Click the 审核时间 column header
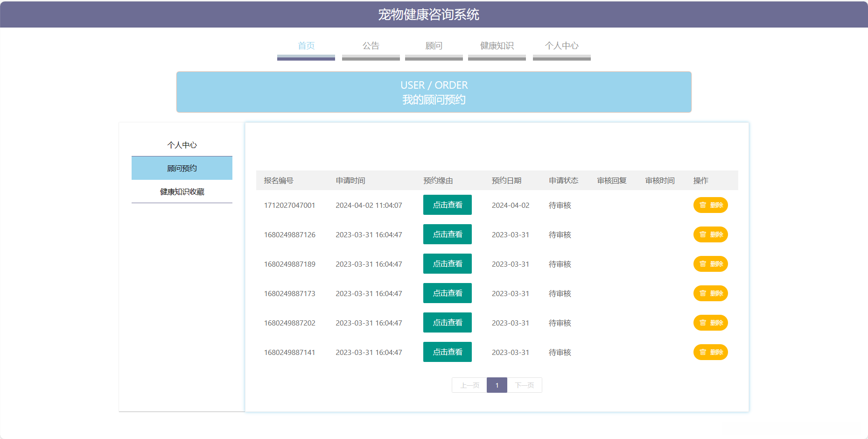The height and width of the screenshot is (439, 868). point(660,181)
